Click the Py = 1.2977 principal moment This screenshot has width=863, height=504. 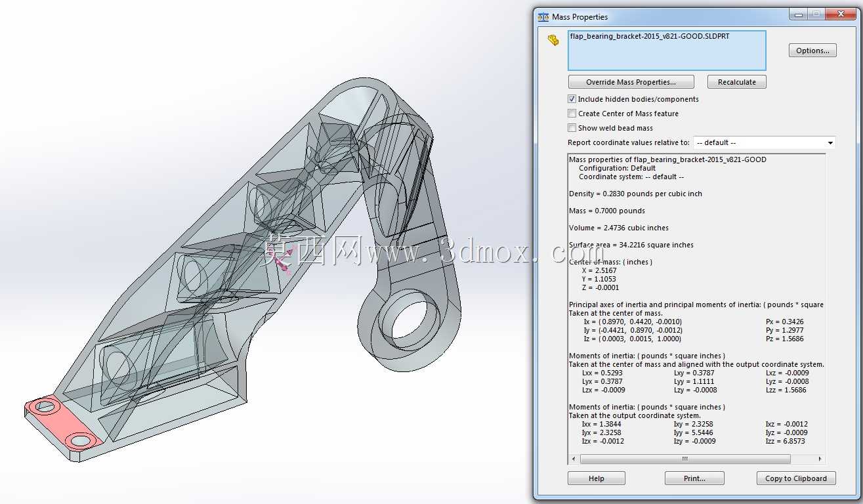pyautogui.click(x=785, y=330)
